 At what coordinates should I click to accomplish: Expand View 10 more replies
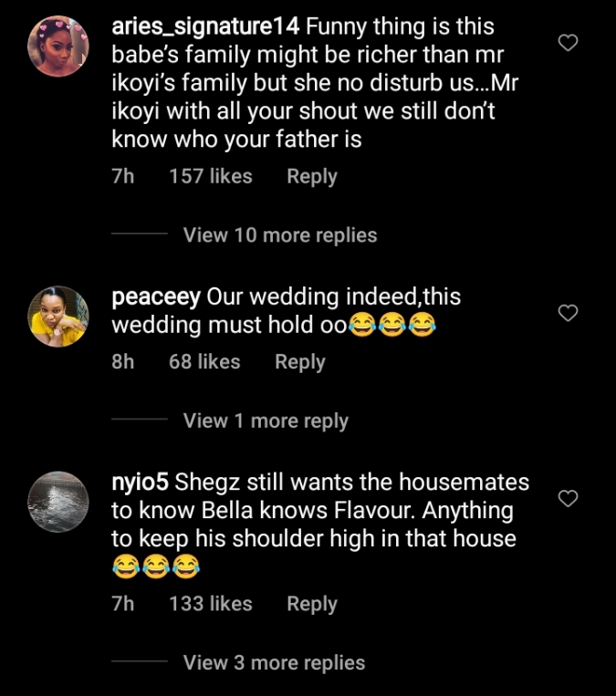coord(279,235)
